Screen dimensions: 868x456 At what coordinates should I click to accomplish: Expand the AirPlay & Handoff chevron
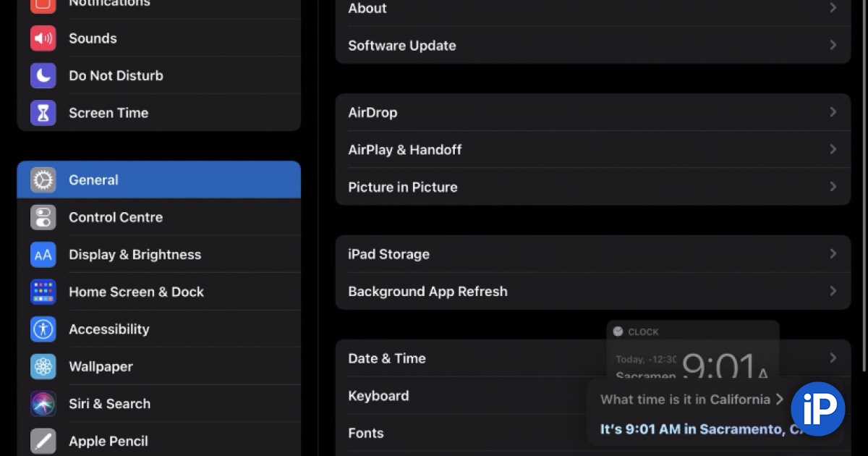[833, 149]
